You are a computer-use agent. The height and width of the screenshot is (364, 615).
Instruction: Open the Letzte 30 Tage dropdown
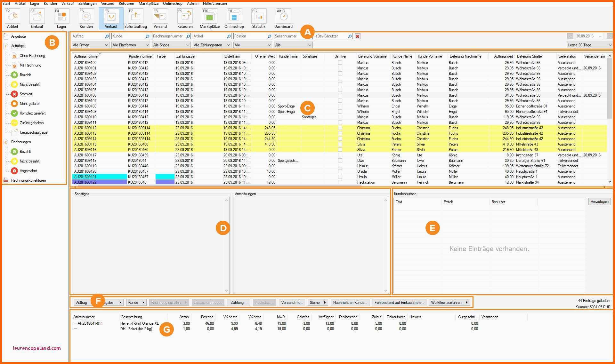(x=589, y=45)
